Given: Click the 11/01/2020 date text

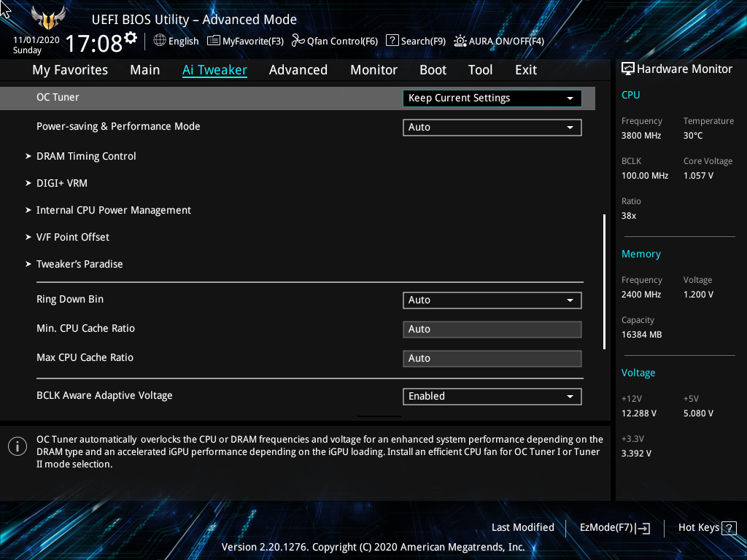Looking at the screenshot, I should (x=36, y=40).
